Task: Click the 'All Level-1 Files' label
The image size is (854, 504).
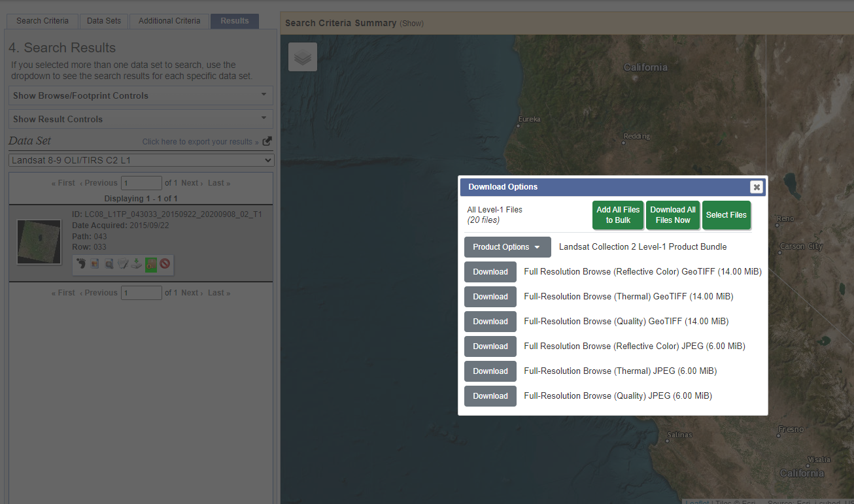Action: pyautogui.click(x=494, y=210)
